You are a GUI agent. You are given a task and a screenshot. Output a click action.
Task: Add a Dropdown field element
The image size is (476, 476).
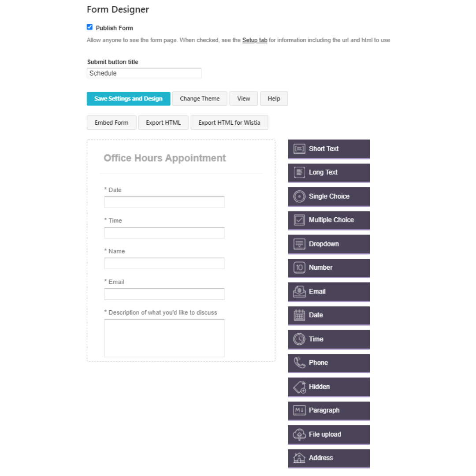coord(329,244)
